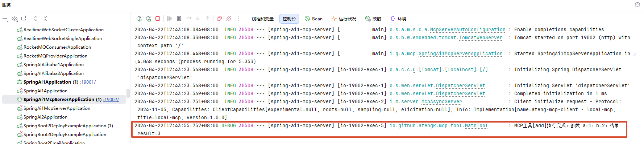Click the McpAsyncServer class link
Screen dimensions: 644x144
pyautogui.click(x=441, y=102)
